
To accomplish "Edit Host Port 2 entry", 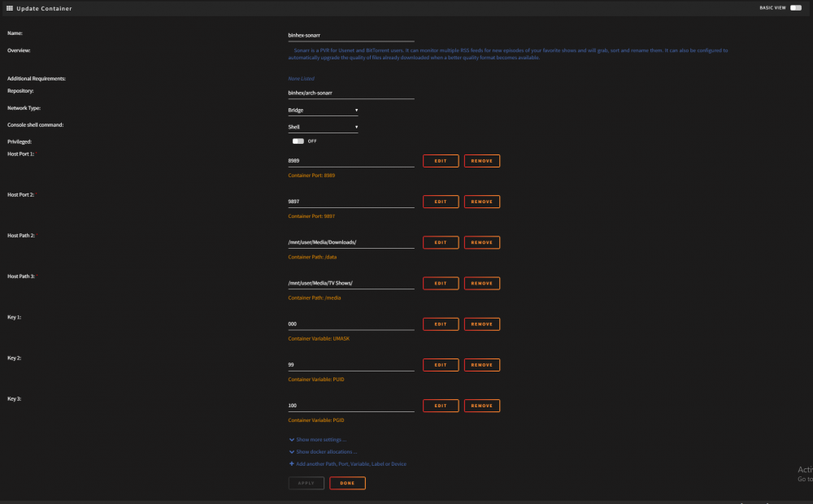I will pyautogui.click(x=441, y=202).
